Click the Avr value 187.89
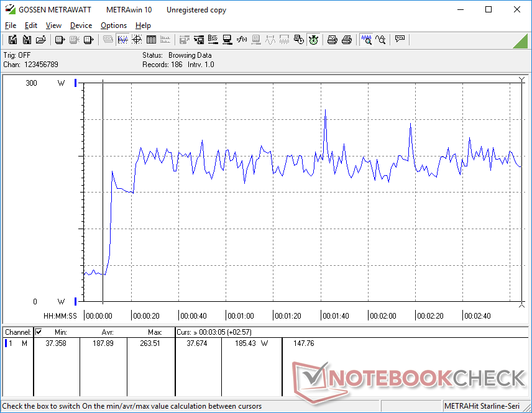The width and height of the screenshot is (532, 413). pyautogui.click(x=103, y=343)
